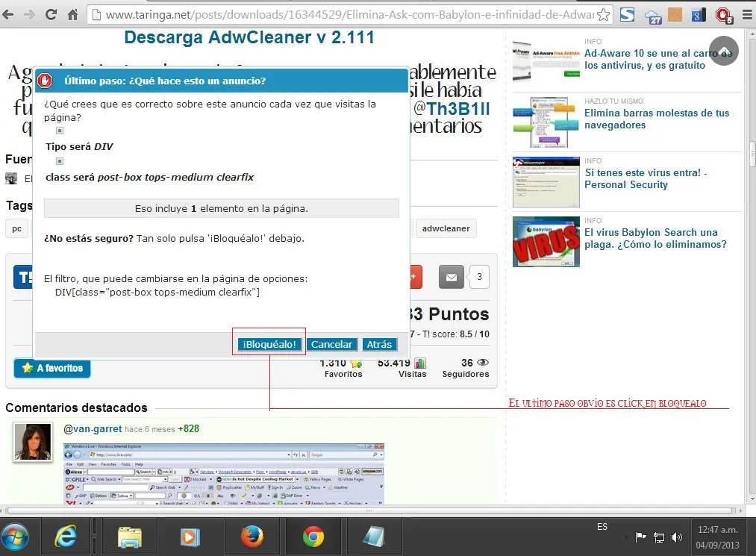Click the '+828' comment score
Screen dimensions: 756x556
pos(188,428)
